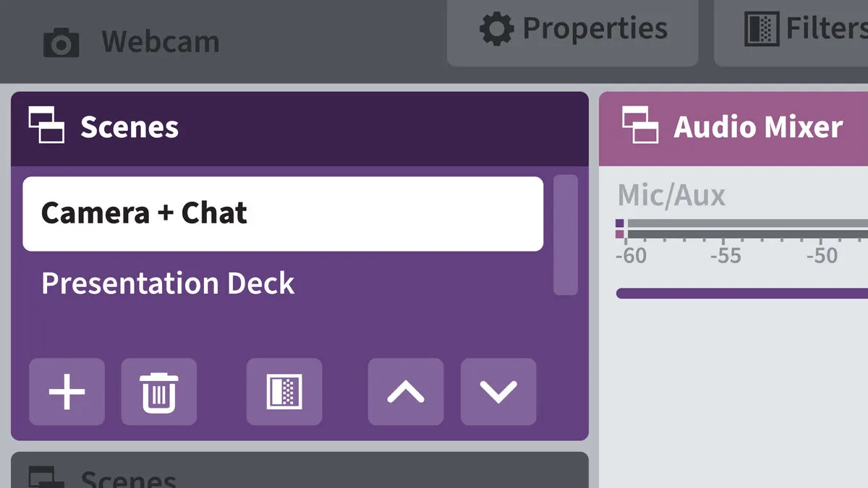This screenshot has height=488, width=868.
Task: Open the Properties gear button
Action: click(573, 30)
